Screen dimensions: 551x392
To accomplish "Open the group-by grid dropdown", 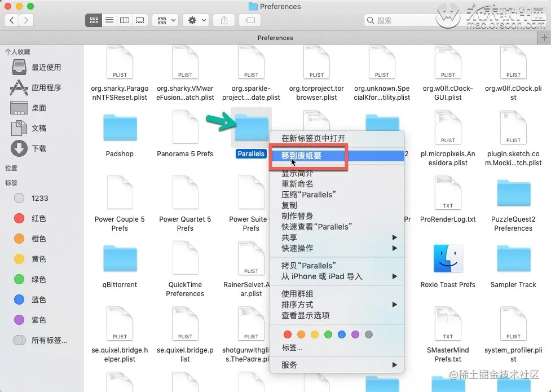I will tap(166, 20).
